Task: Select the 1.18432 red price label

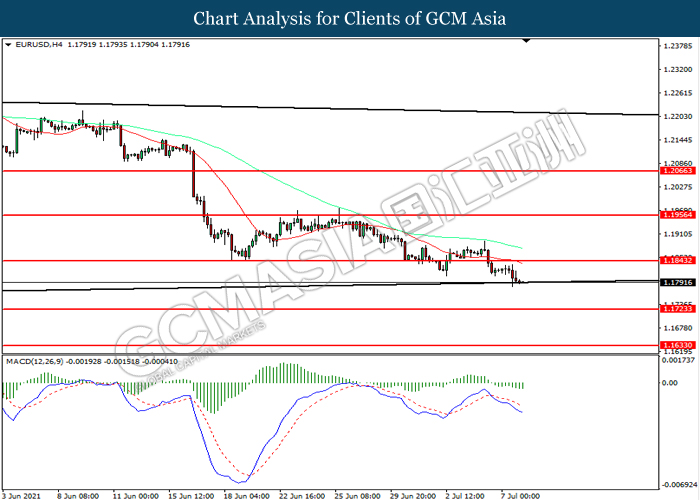Action: tap(678, 260)
